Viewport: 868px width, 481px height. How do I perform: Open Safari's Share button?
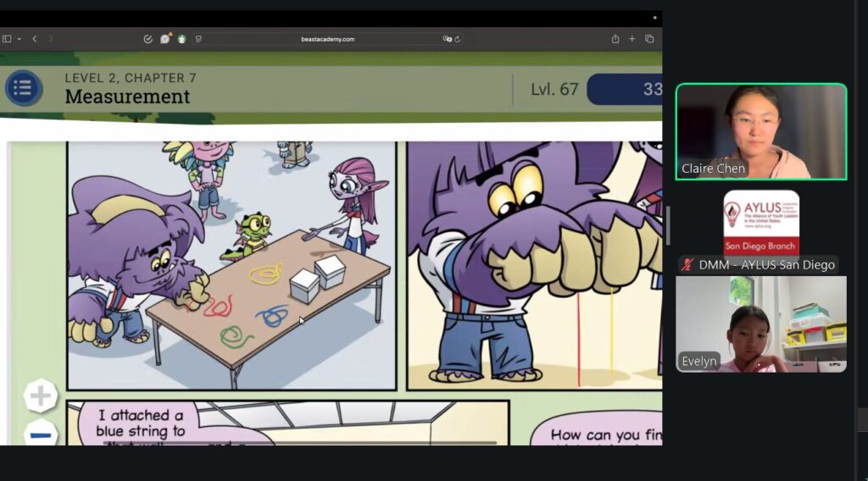coord(615,39)
